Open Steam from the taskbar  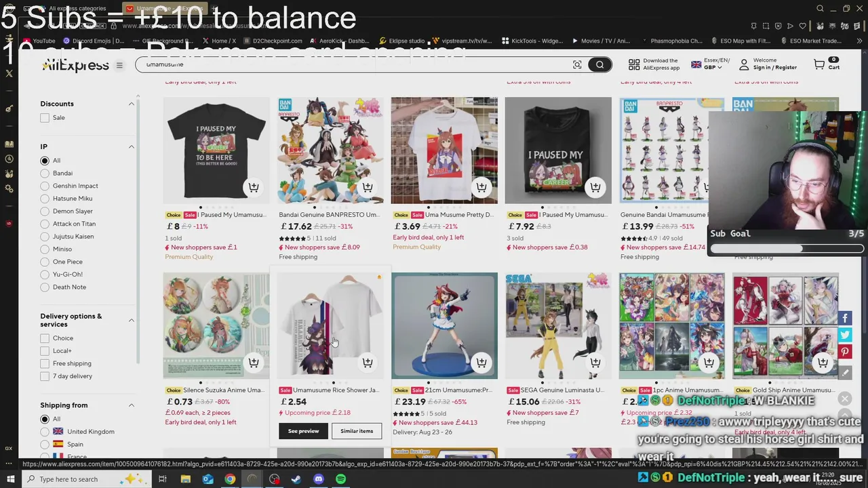[296, 479]
